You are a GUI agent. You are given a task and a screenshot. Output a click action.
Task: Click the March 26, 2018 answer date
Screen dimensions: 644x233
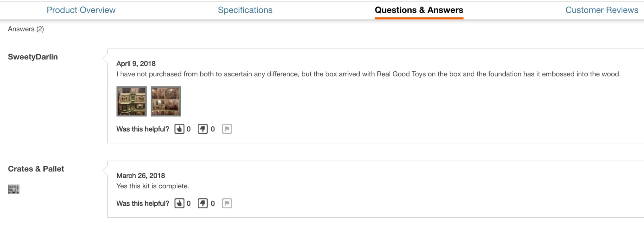point(141,175)
